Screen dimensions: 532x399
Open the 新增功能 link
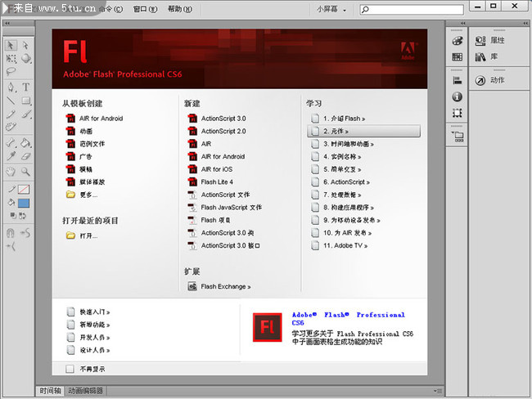coord(88,325)
